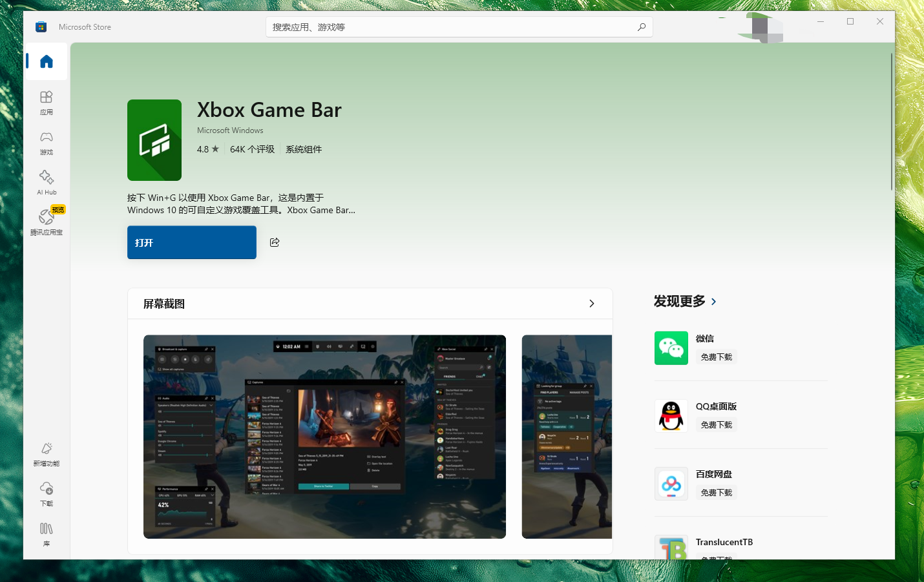Click the 发现更多 heading
Image resolution: width=924 pixels, height=582 pixels.
[680, 301]
